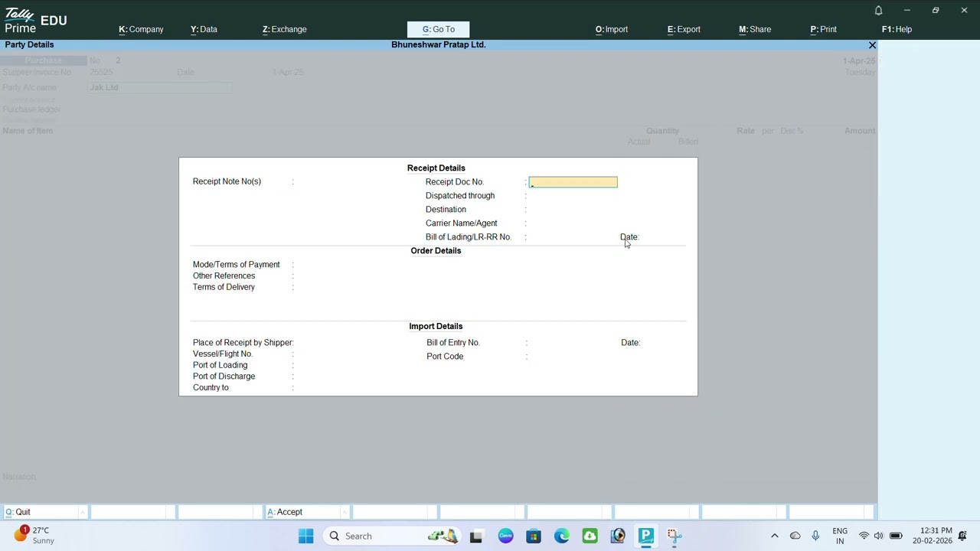This screenshot has width=980, height=551.
Task: Close the Party Details screen with X
Action: click(x=872, y=45)
